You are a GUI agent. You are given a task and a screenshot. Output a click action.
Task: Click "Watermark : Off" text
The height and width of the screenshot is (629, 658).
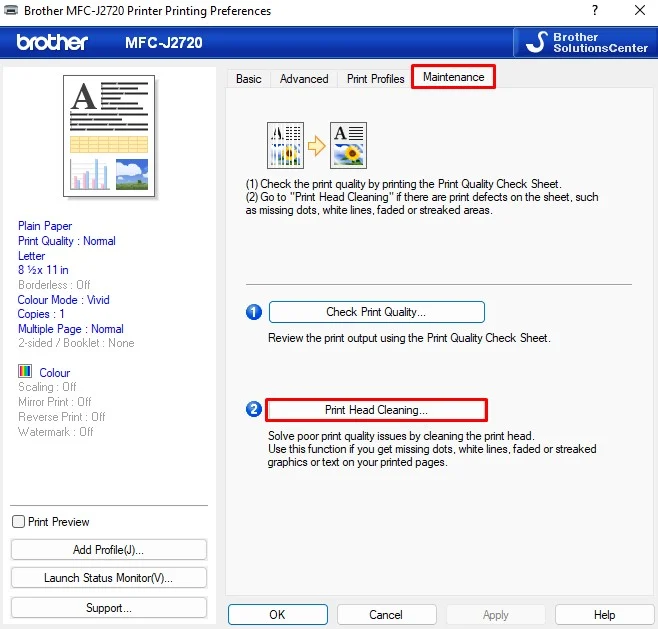[x=55, y=431]
